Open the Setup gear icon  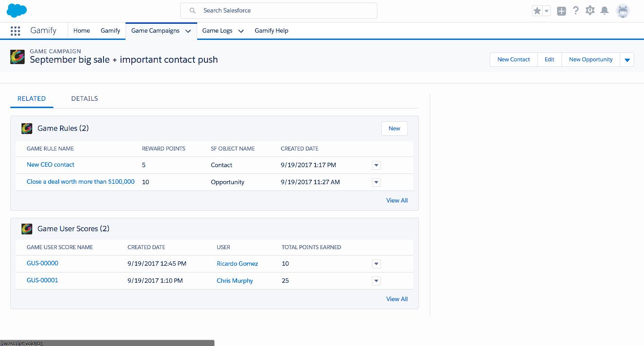590,11
